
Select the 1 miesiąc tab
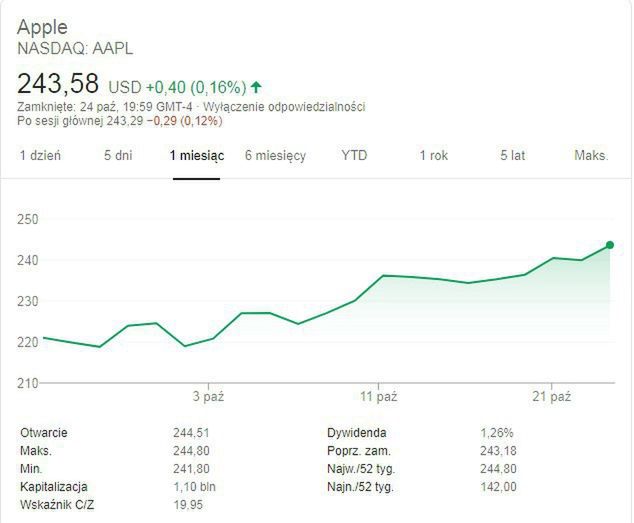tap(197, 156)
